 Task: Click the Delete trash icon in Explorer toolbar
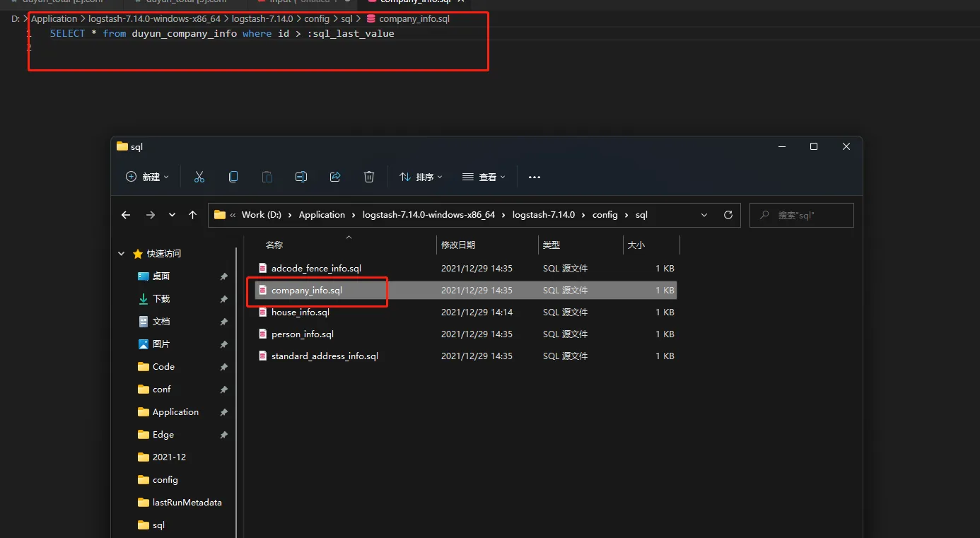coord(369,177)
